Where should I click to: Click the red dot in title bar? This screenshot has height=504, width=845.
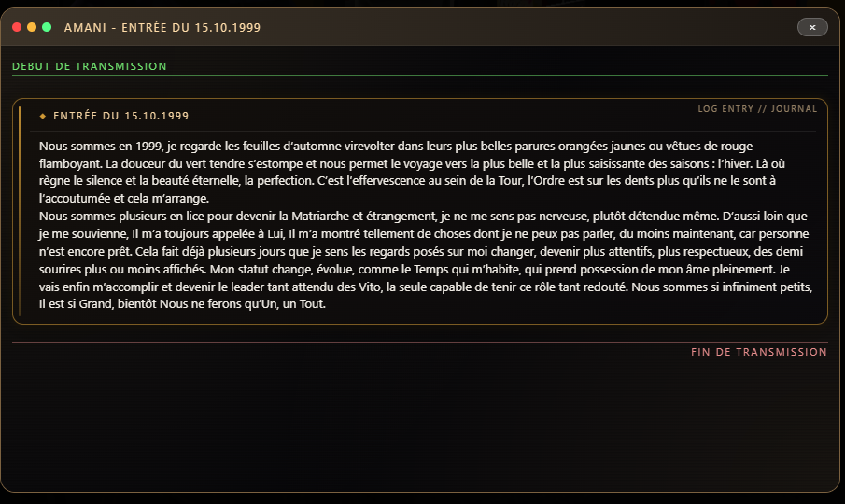pyautogui.click(x=17, y=28)
